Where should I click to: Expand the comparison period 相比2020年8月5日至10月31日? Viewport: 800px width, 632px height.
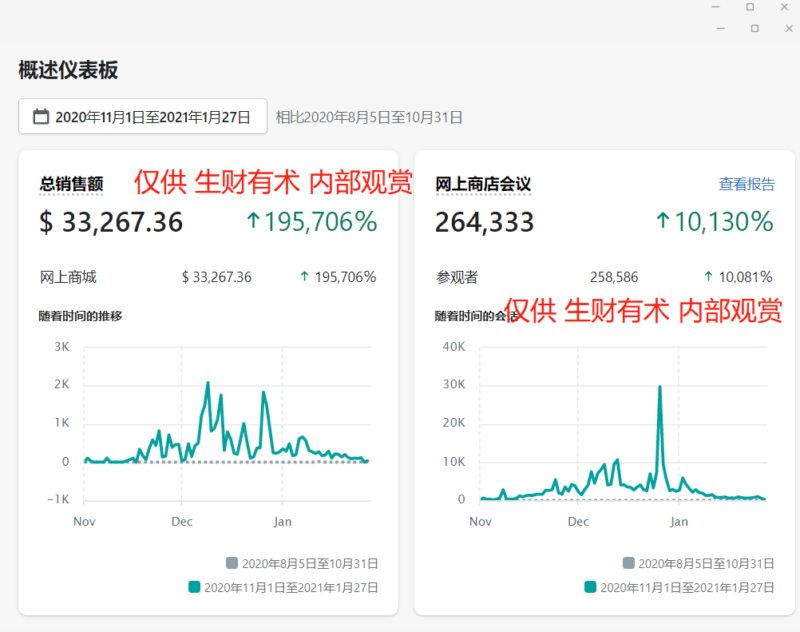coord(368,116)
